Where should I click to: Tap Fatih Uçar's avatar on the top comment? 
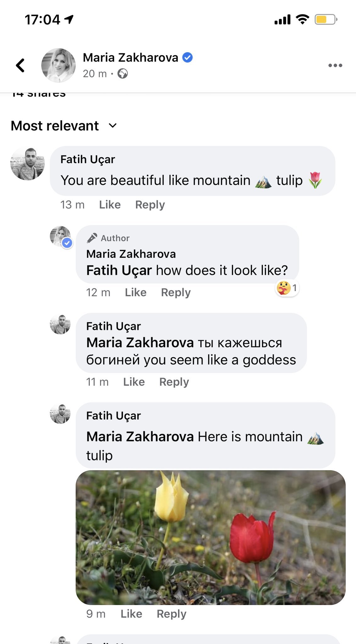[27, 164]
